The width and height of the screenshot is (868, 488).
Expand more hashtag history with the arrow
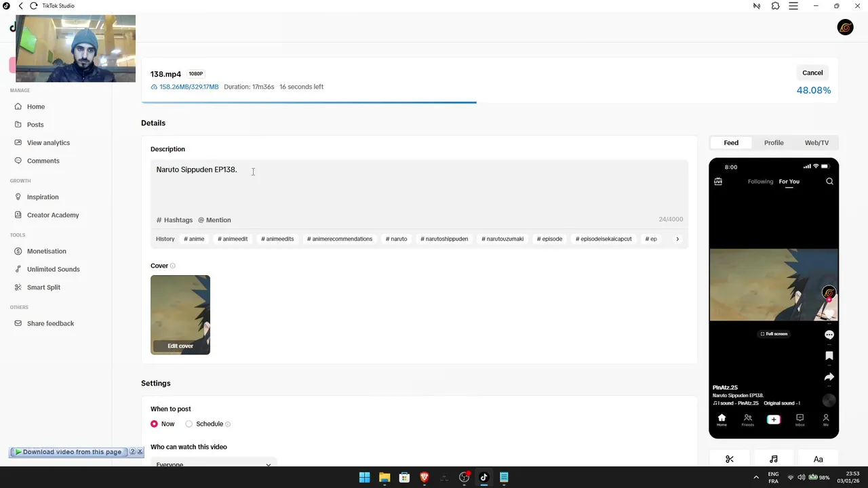point(677,239)
